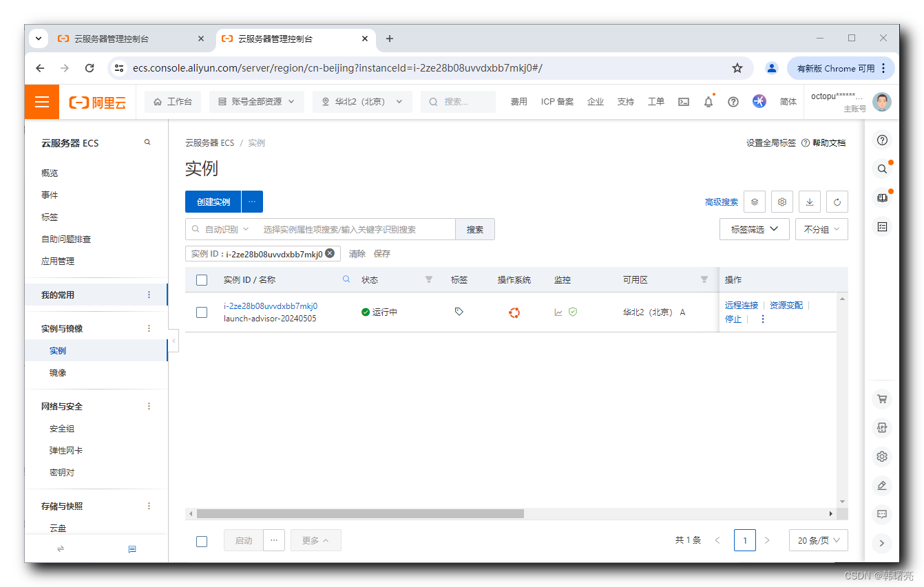Open the notifications bell

(x=708, y=102)
